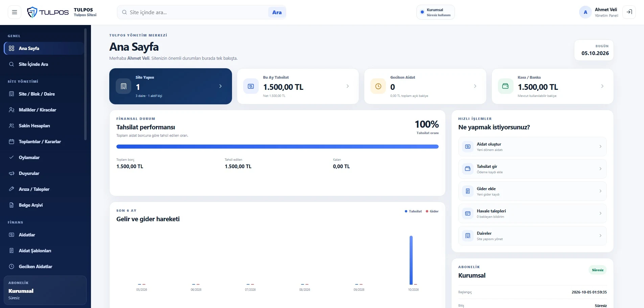Click the Havale talepleri card icon

468,213
